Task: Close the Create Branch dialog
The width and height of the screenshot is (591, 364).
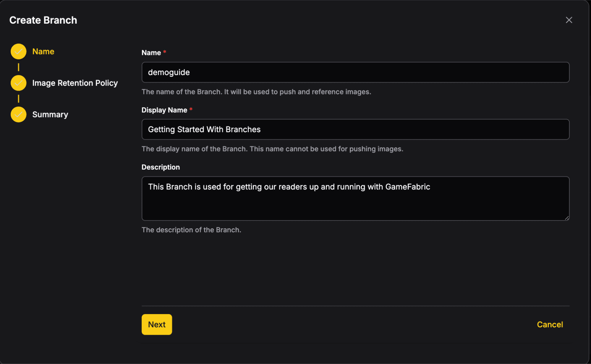Action: pyautogui.click(x=569, y=20)
